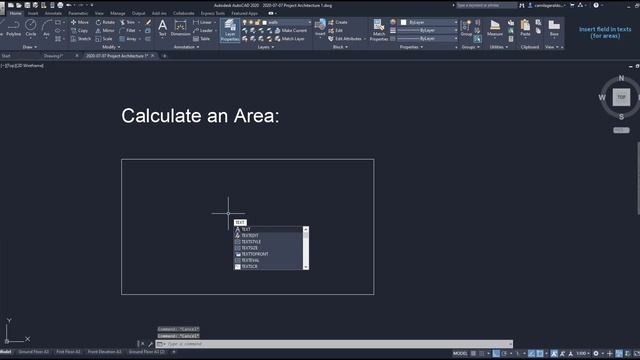Select the Measure utility tool

[x=495, y=28]
